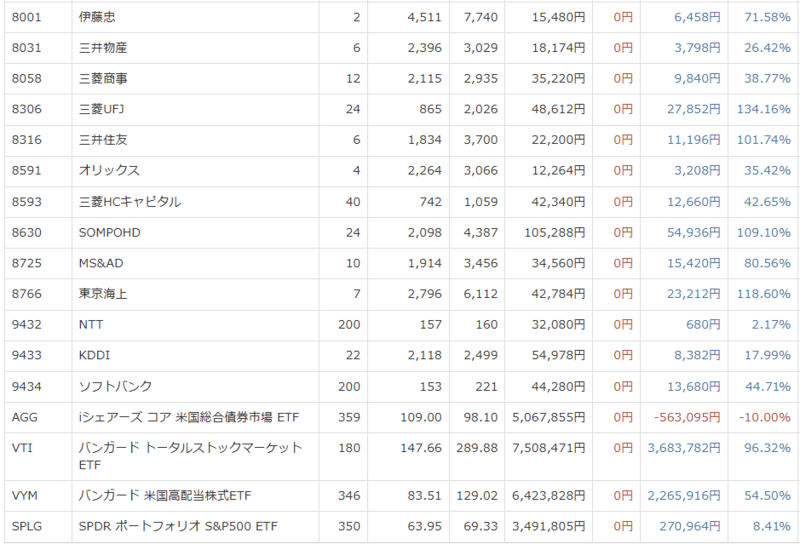Click 134.16% gain for 三菱UFJ
This screenshot has height=544, width=800.
[763, 109]
